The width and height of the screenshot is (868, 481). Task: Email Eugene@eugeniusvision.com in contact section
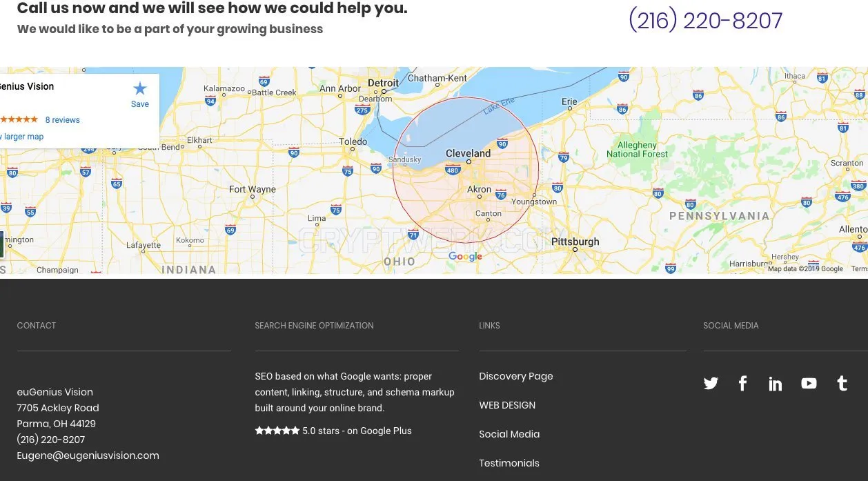[88, 455]
